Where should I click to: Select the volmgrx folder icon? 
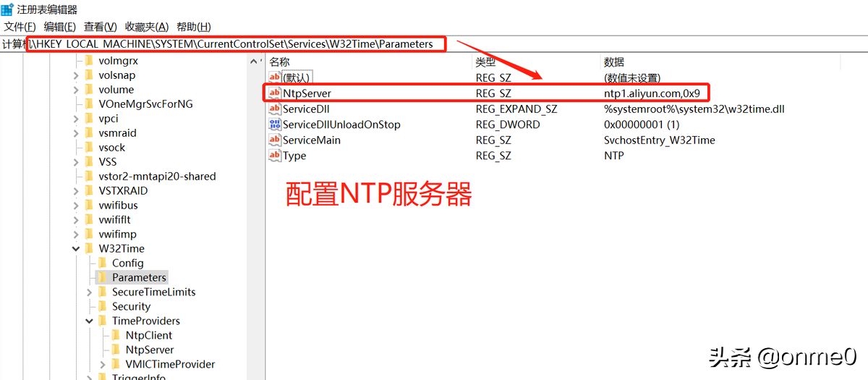tap(90, 61)
